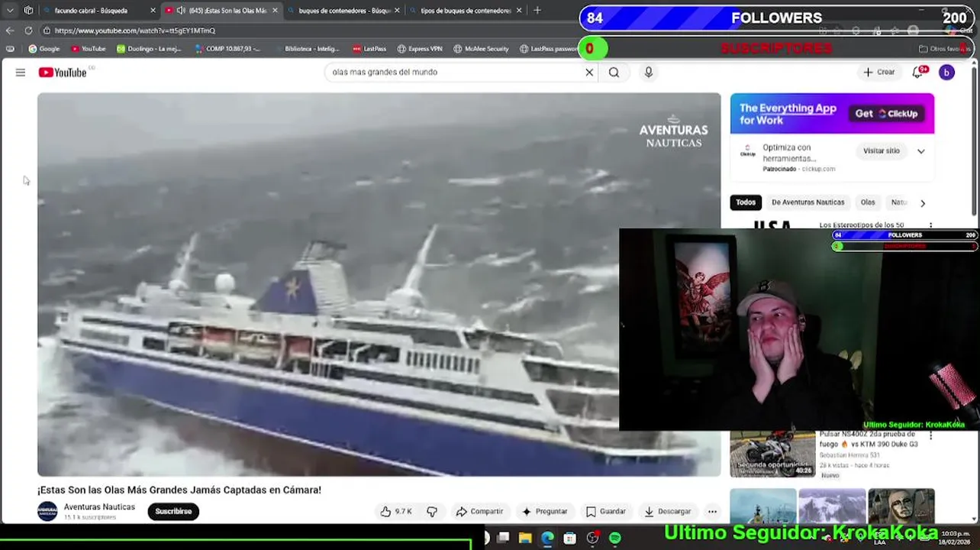Focus the browser address bar URL

coord(135,31)
